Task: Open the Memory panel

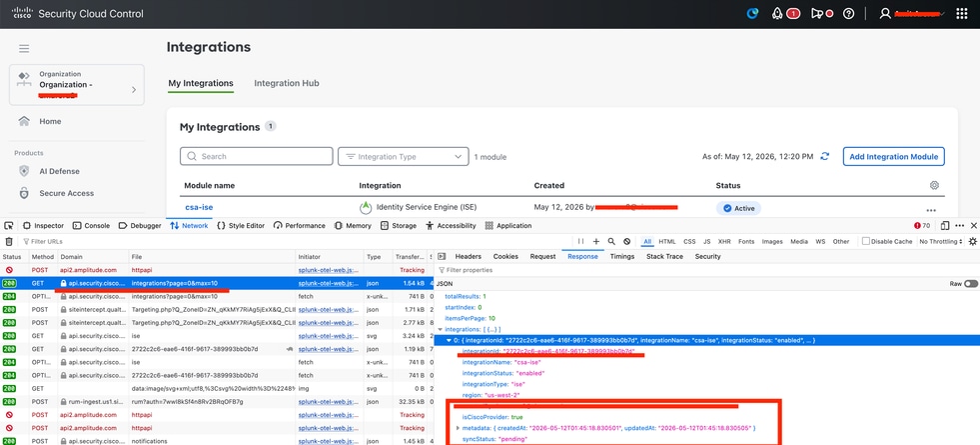Action: (353, 225)
